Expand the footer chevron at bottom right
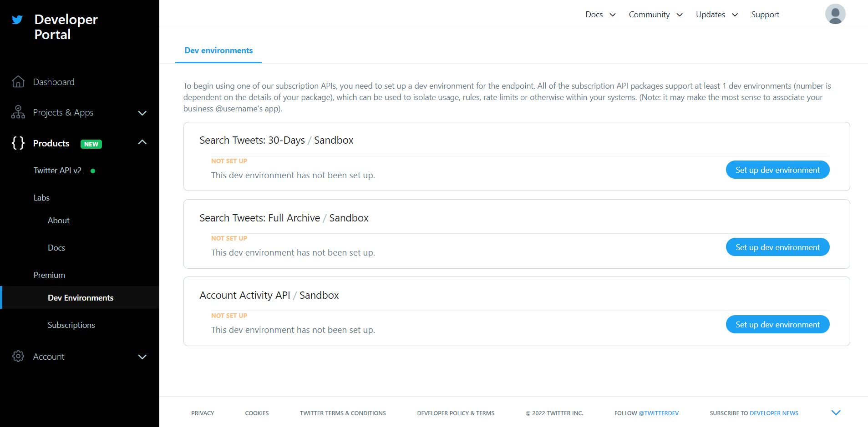868x427 pixels. (836, 413)
